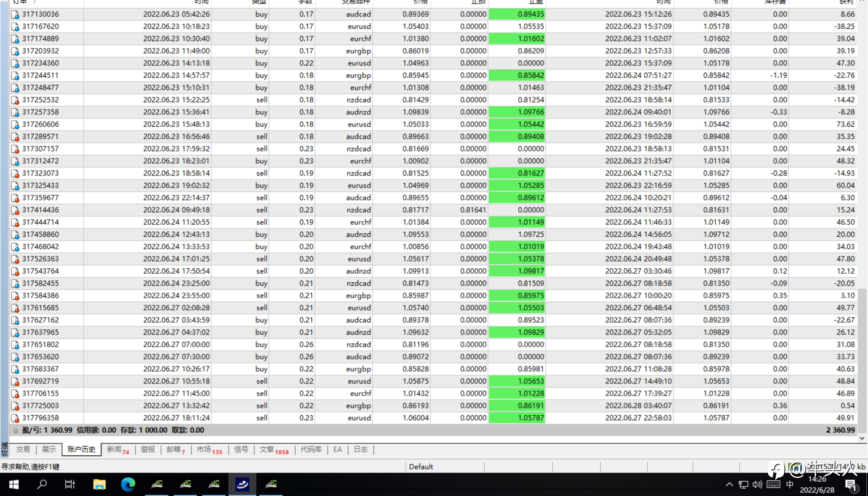868x496 pixels.
Task: Select order row 317444714
Action: pos(433,222)
